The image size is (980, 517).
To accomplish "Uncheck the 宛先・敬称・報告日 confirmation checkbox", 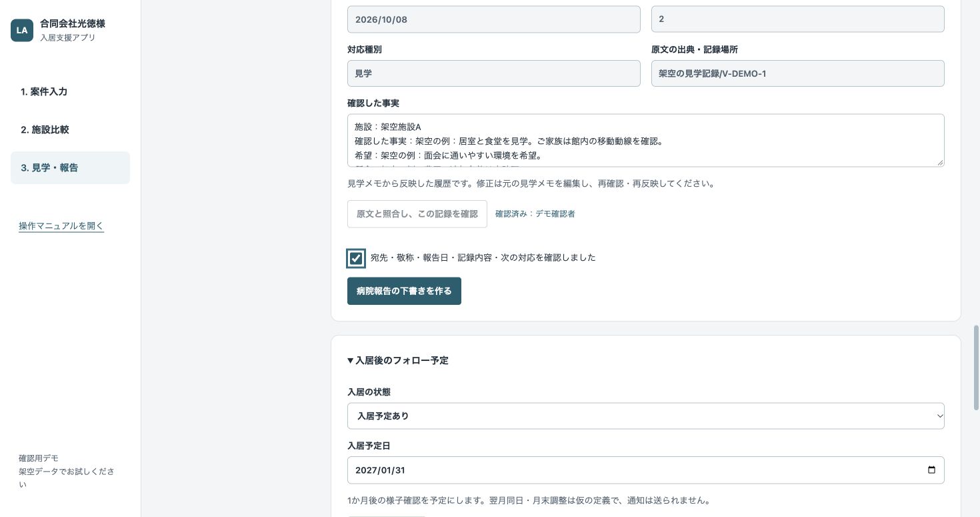I will click(x=356, y=258).
